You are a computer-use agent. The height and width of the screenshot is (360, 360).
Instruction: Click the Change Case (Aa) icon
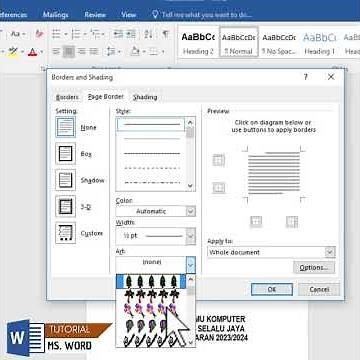click(17, 34)
